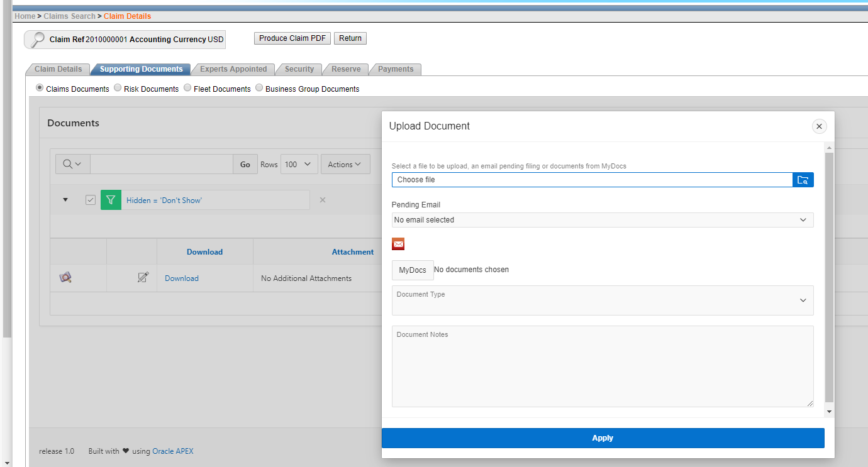Click the Home breadcrumb link

[x=25, y=16]
